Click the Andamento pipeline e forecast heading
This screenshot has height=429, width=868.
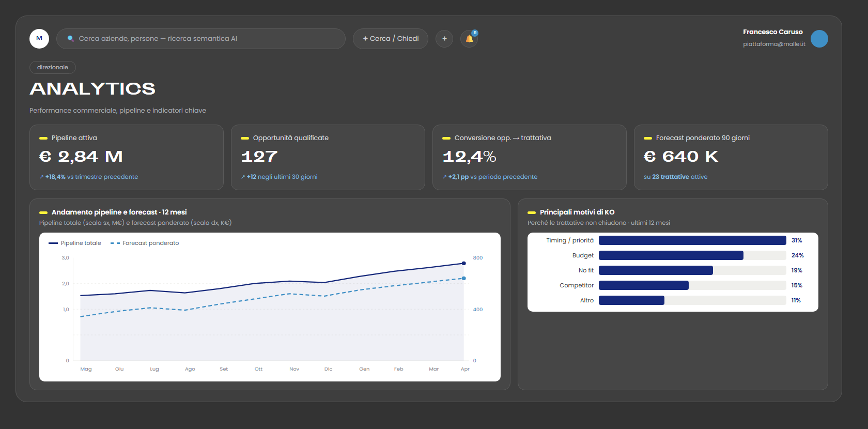click(x=119, y=212)
